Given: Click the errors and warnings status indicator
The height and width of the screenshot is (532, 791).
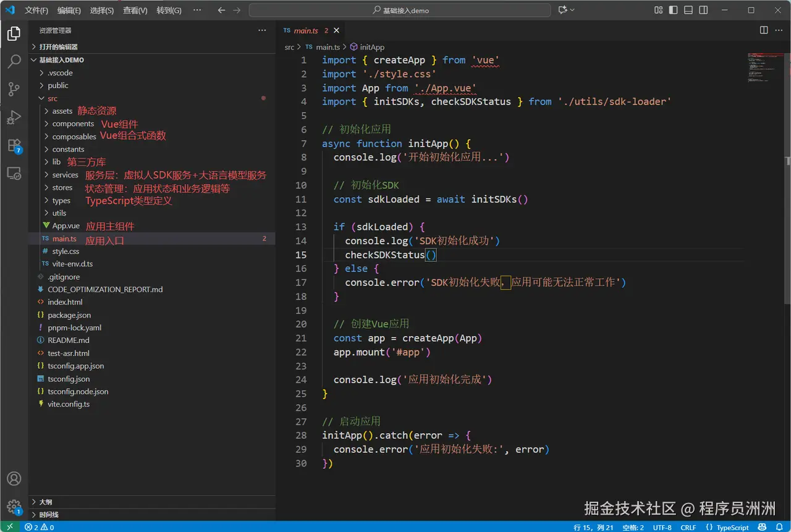Looking at the screenshot, I should click(40, 527).
